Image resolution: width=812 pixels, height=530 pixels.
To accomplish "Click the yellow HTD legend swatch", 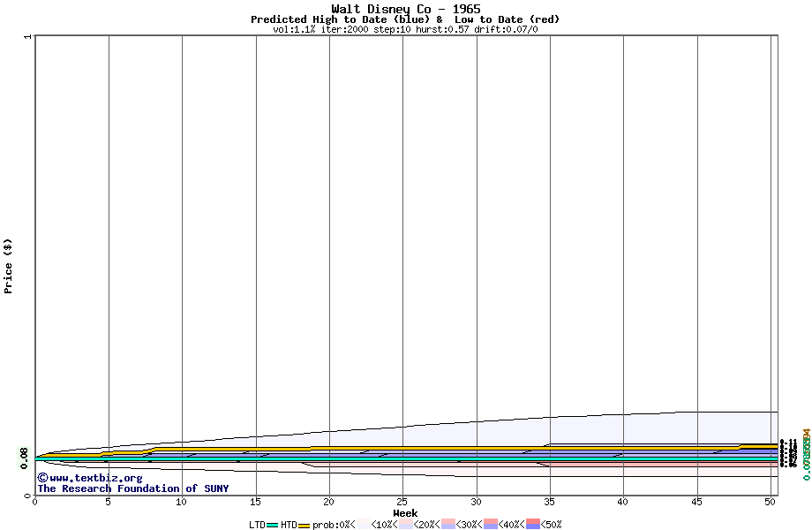I will click(304, 525).
